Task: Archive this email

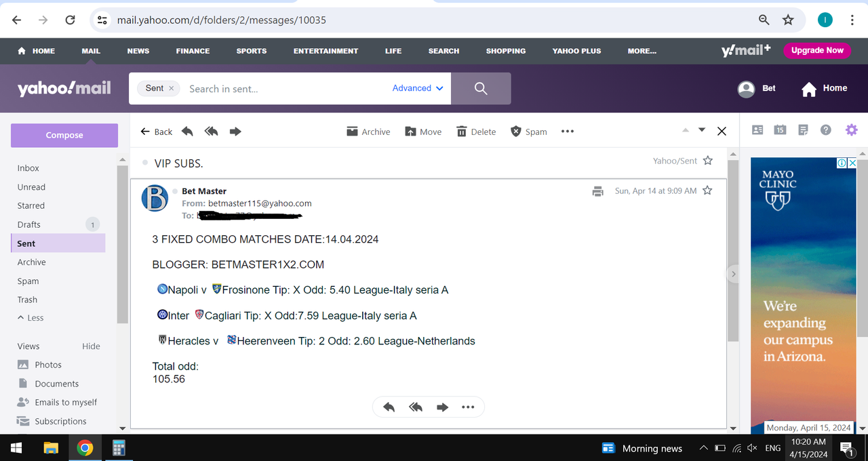Action: (368, 132)
